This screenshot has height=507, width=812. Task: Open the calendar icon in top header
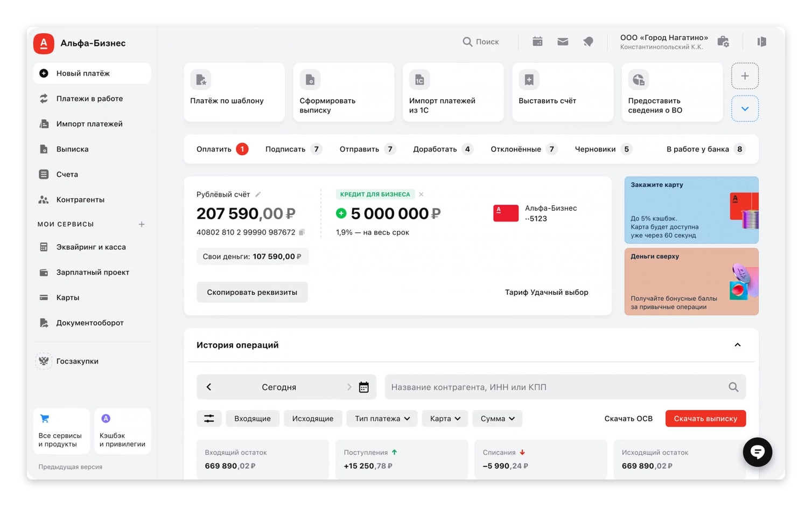(537, 41)
